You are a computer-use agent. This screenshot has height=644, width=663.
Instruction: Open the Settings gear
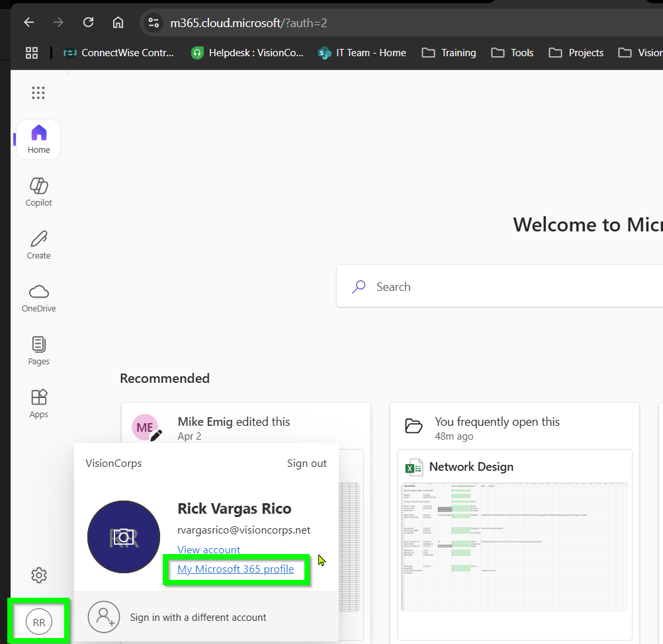[x=38, y=575]
